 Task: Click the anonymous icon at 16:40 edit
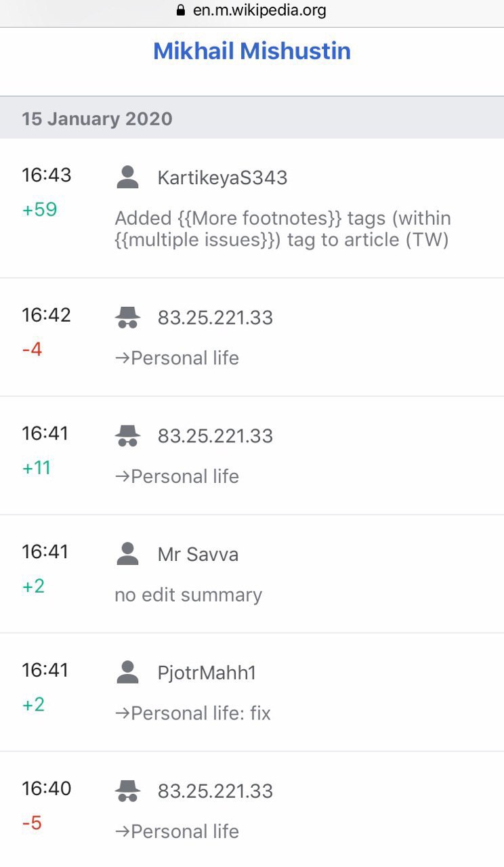point(128,790)
